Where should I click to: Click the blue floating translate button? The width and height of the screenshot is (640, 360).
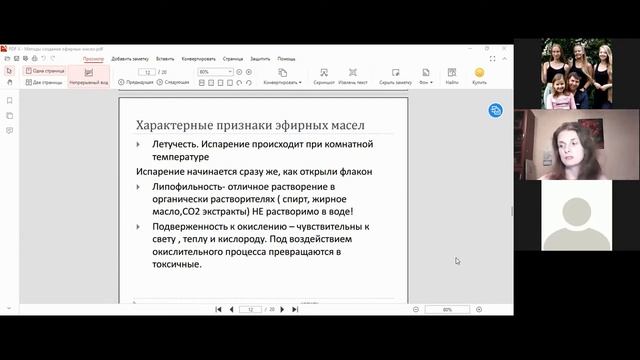point(496,110)
